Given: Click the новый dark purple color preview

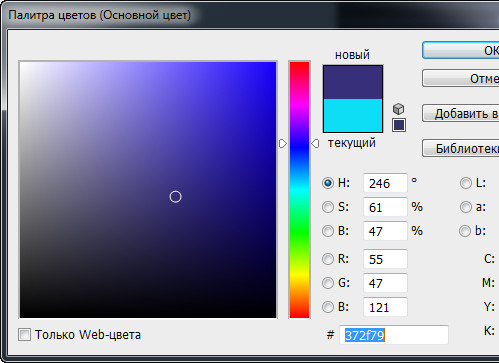Looking at the screenshot, I should 353,82.
